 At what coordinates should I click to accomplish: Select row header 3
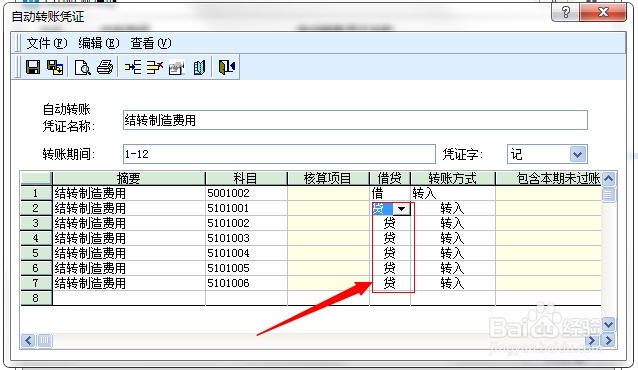click(x=36, y=223)
